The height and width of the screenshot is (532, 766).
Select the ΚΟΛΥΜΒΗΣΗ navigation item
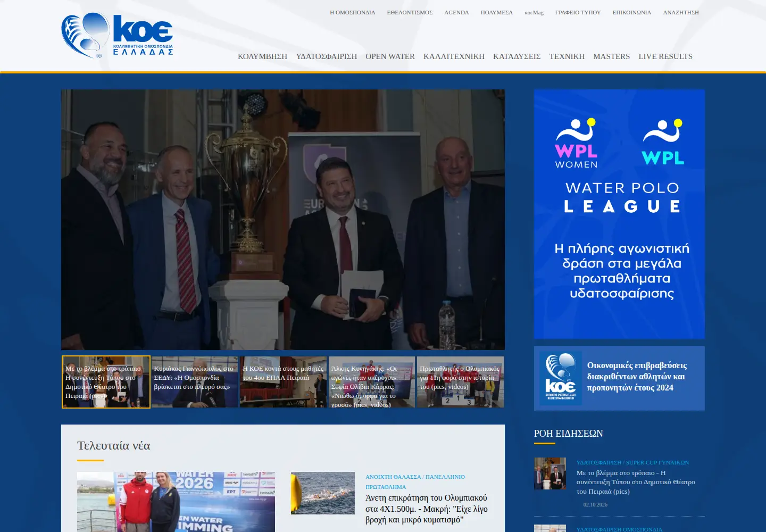pyautogui.click(x=262, y=56)
